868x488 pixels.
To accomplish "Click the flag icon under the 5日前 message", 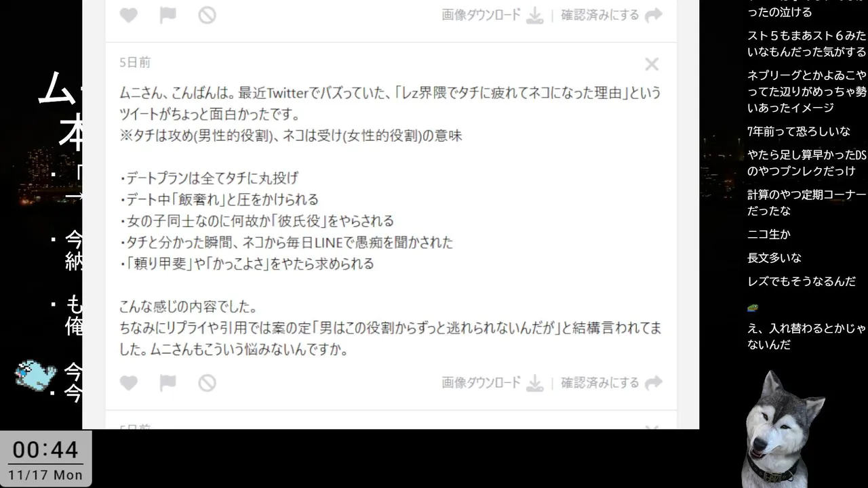I will pyautogui.click(x=167, y=383).
